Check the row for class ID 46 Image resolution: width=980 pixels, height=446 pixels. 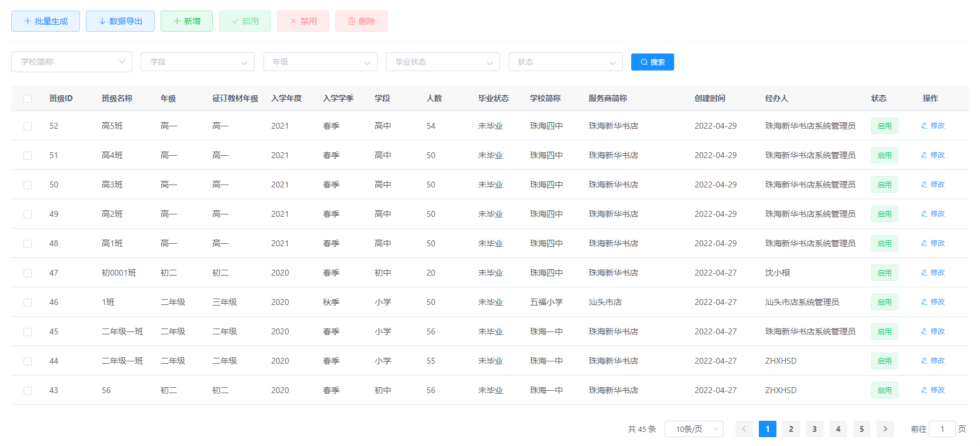(28, 303)
